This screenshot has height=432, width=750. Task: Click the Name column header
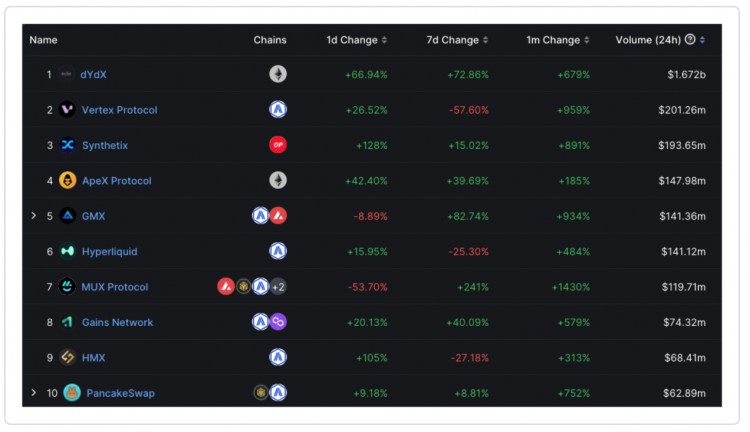[44, 40]
